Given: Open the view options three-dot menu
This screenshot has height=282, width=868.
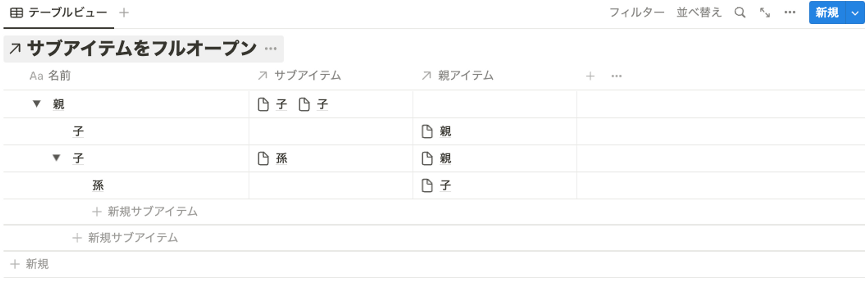Looking at the screenshot, I should 790,13.
